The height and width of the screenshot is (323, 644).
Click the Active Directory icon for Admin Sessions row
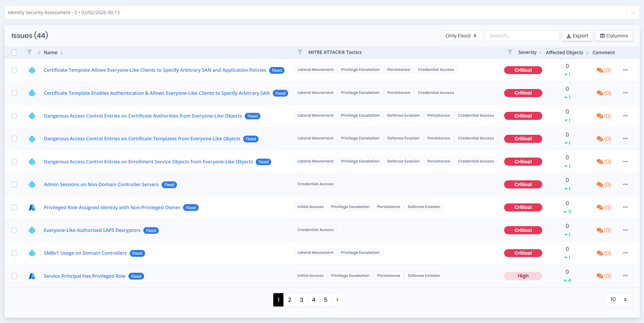[32, 185]
